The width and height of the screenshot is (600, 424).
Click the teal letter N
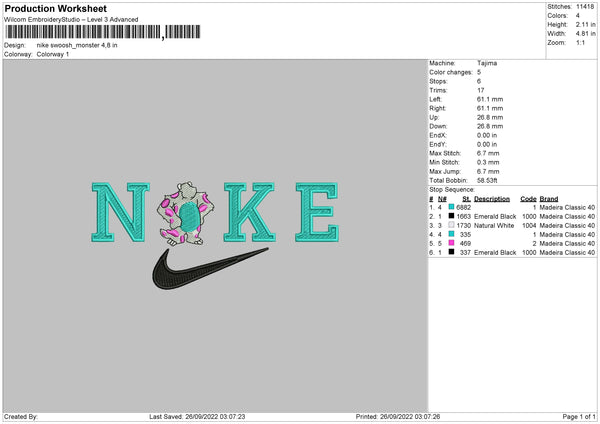pos(121,212)
